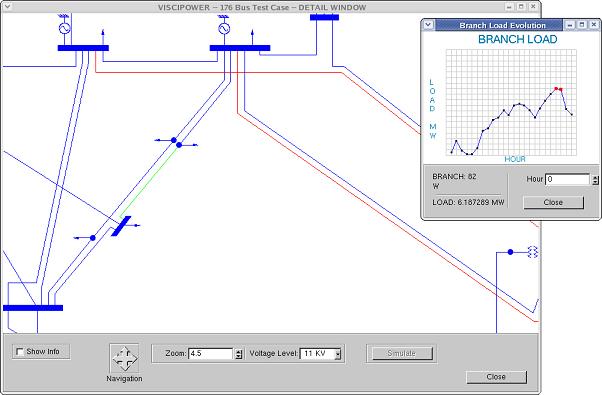Click the Navigation arrows pad icon

(124, 359)
